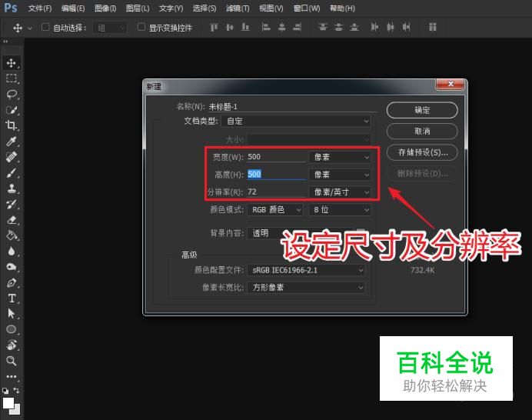This screenshot has width=532, height=420.
Task: Select the Blur tool
Action: [12, 252]
